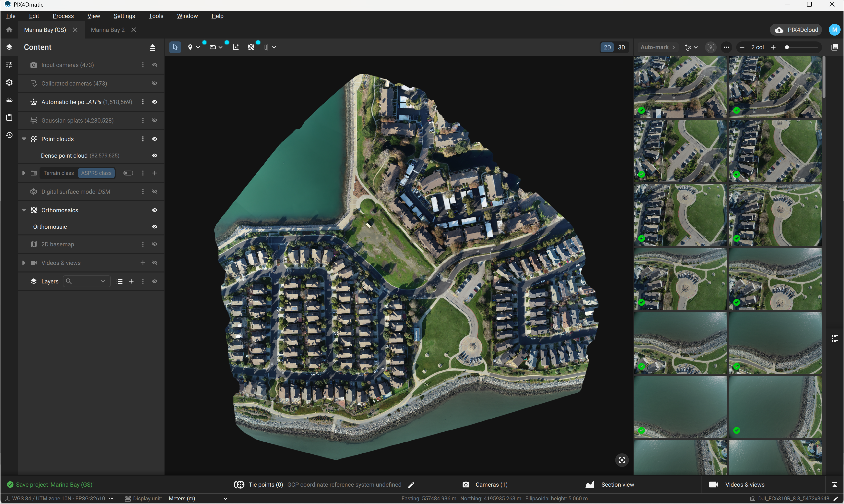Click the PIX4Dcloud button

click(x=796, y=30)
